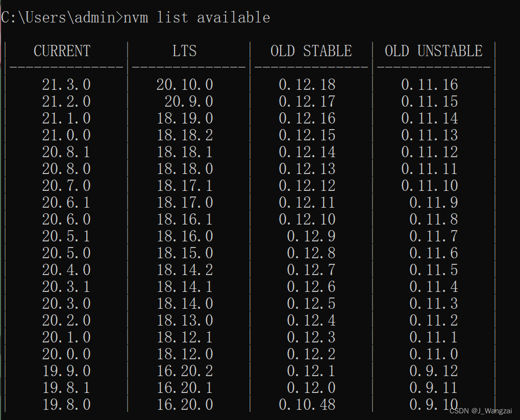The image size is (520, 420).
Task: Click version 20.3.1
Action: [66, 287]
